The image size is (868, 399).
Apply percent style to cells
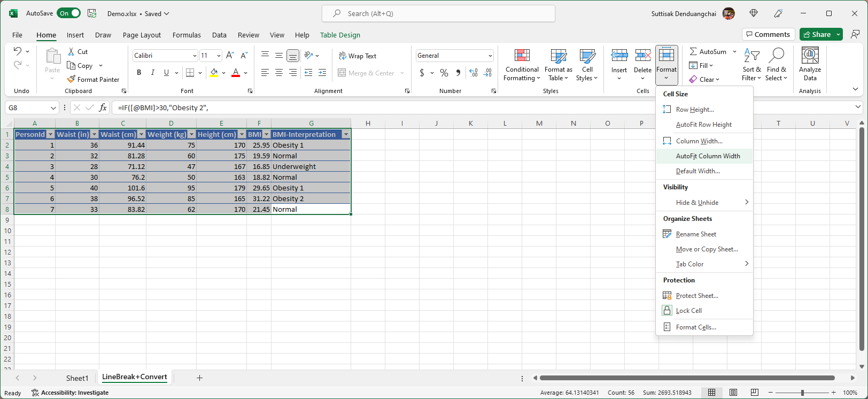tap(444, 73)
